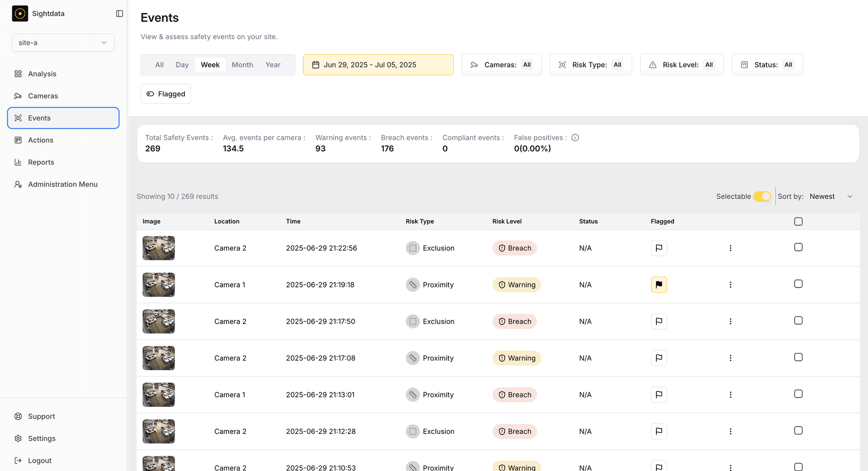Go to Reports in the sidebar
Screen dimensions: 868x471
(41, 162)
